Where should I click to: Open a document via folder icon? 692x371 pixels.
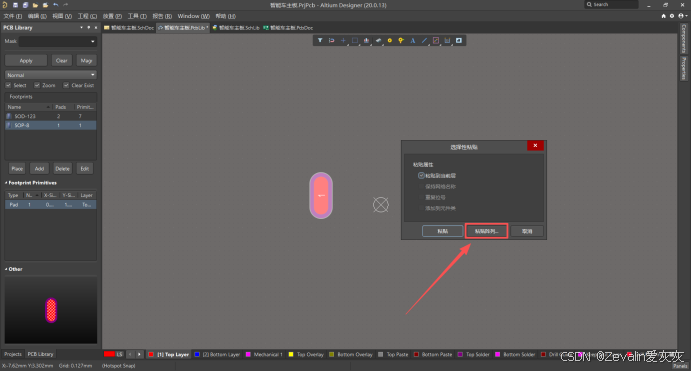point(35,5)
